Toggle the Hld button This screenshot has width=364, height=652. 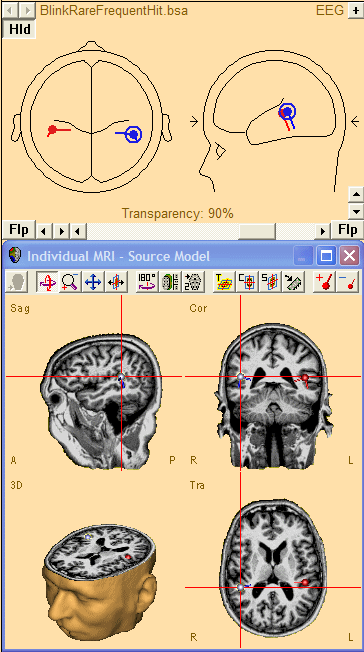pyautogui.click(x=20, y=30)
